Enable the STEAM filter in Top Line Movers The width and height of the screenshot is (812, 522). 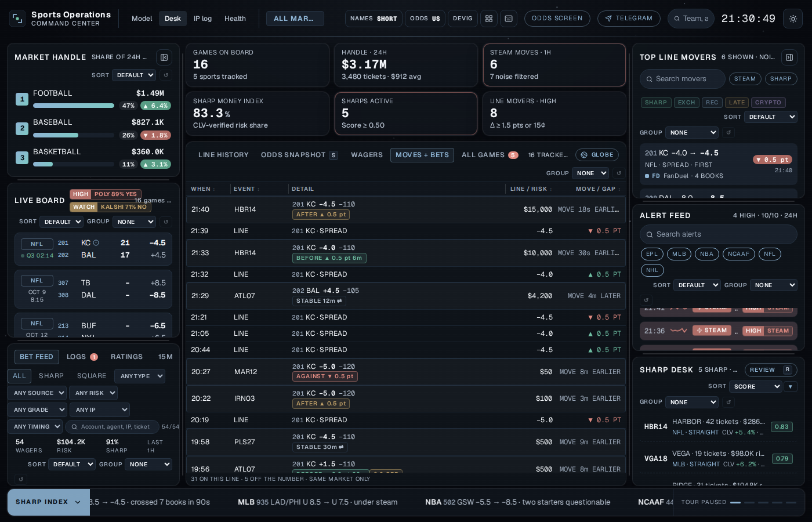pyautogui.click(x=745, y=79)
